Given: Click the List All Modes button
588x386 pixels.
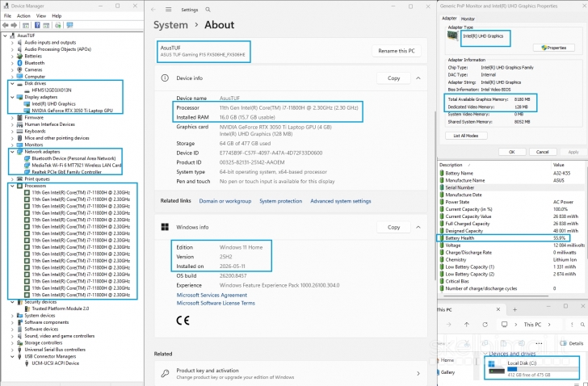Looking at the screenshot, I should (x=466, y=136).
